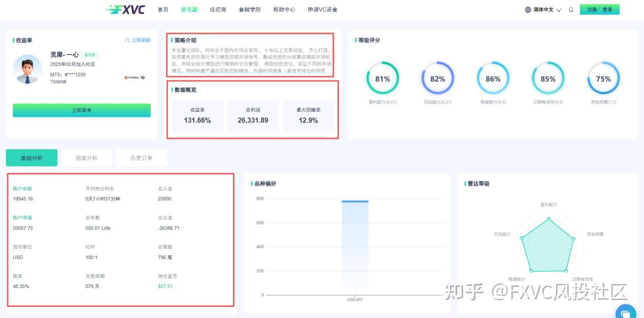
Task: Switch to the 图表分析 tab
Action: click(x=86, y=158)
